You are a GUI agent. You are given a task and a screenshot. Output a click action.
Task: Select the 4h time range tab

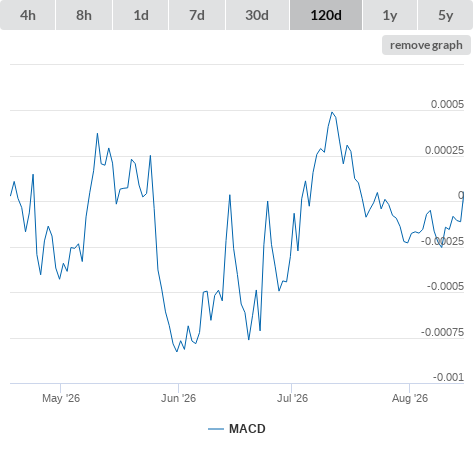tap(28, 15)
